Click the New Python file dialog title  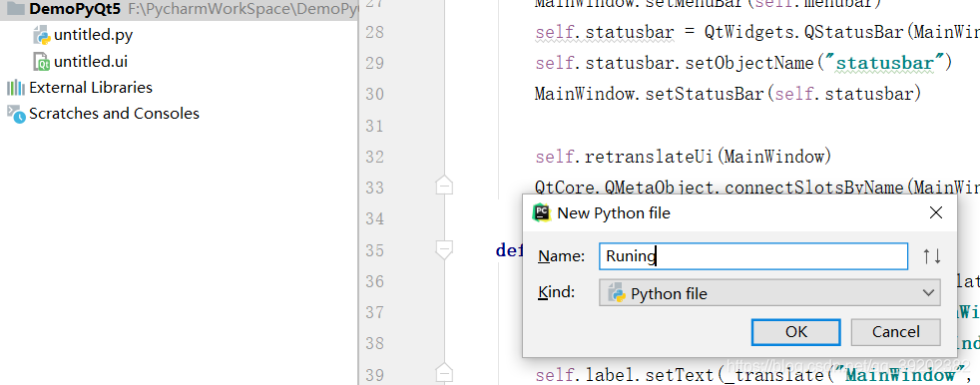click(x=613, y=213)
